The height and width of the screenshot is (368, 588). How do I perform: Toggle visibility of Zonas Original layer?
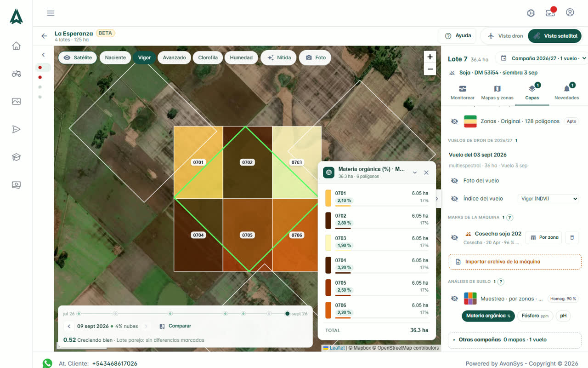[454, 121]
